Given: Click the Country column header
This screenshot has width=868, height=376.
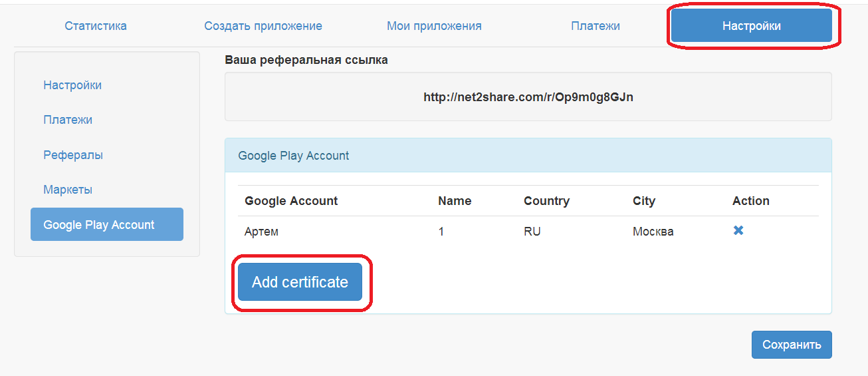Looking at the screenshot, I should coord(546,201).
